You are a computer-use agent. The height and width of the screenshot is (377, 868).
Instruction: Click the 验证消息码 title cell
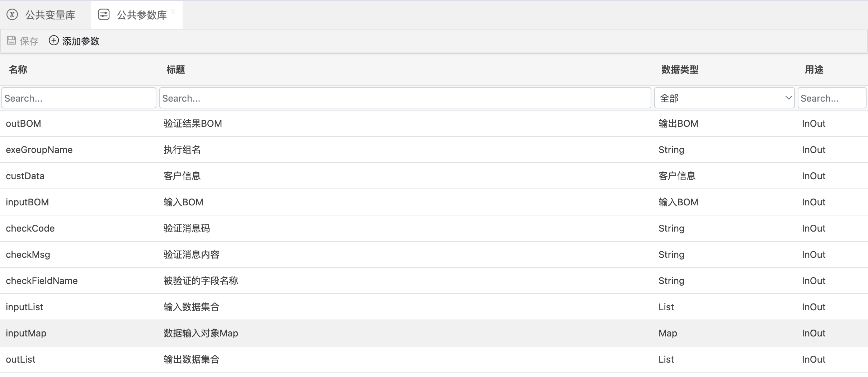(x=187, y=228)
